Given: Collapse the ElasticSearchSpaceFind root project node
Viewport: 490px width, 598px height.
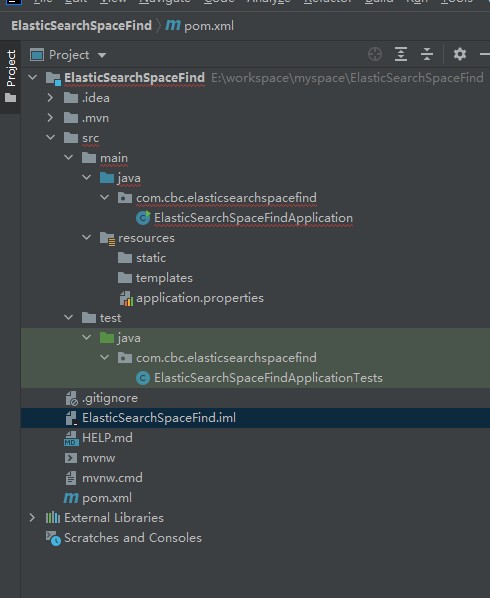Looking at the screenshot, I should [x=33, y=77].
